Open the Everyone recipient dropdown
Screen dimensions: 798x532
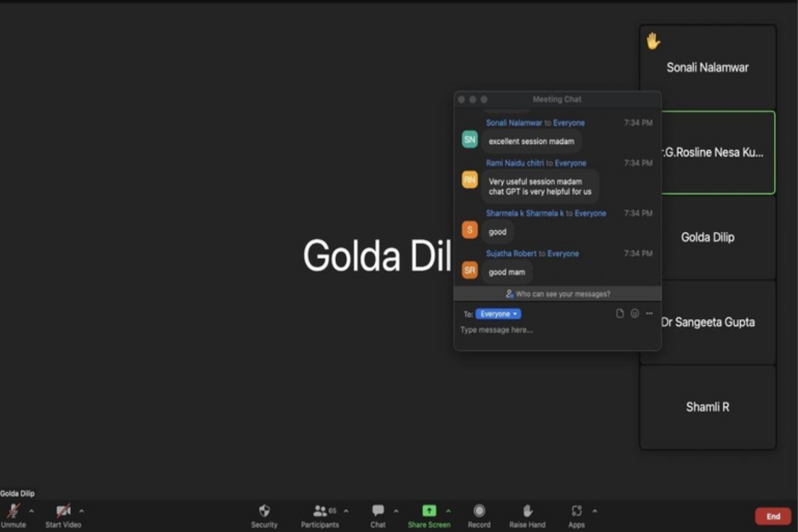pyautogui.click(x=498, y=314)
